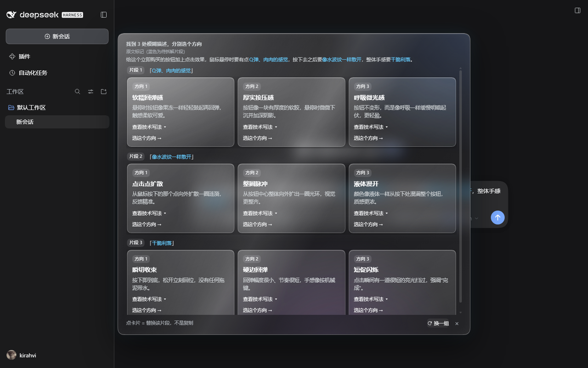Click highlighted phrase Q弹、肉肉的感觉 in original text
Viewport: 588px width, 368px height.
point(269,60)
